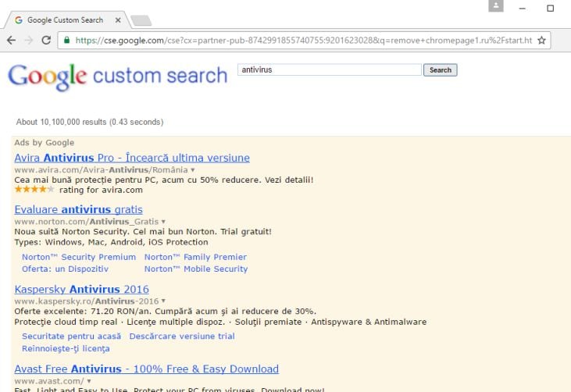The image size is (571, 392).
Task: Reload the page with the refresh icon
Action: (46, 40)
